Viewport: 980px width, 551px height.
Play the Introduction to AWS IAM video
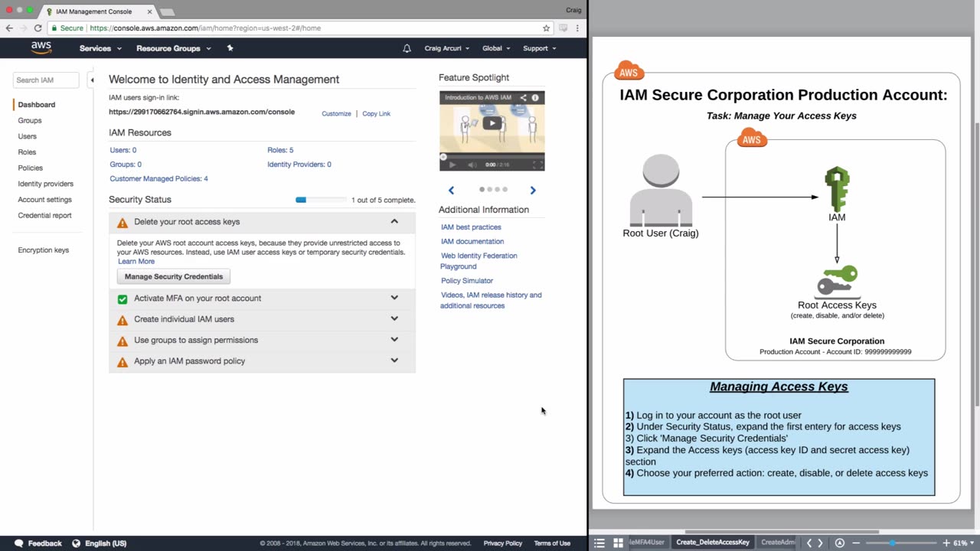coord(492,122)
